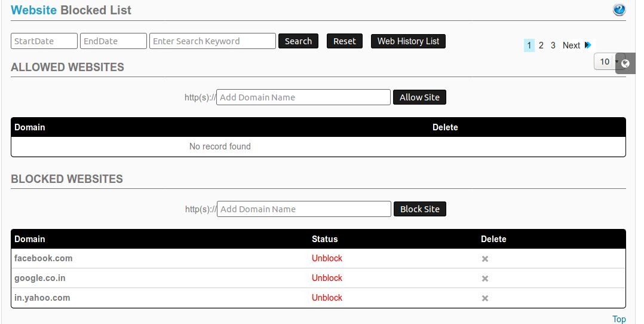Delete facebook.com from blocked list

tap(485, 259)
